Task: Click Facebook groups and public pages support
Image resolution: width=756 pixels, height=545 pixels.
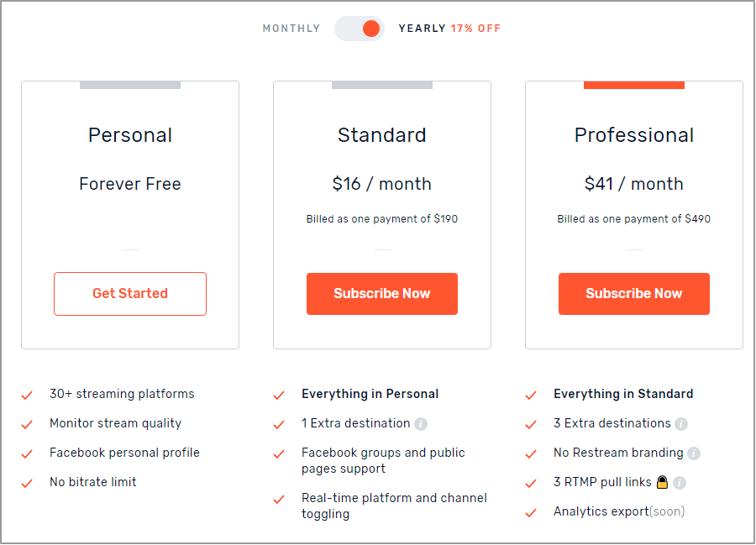Action: click(383, 461)
